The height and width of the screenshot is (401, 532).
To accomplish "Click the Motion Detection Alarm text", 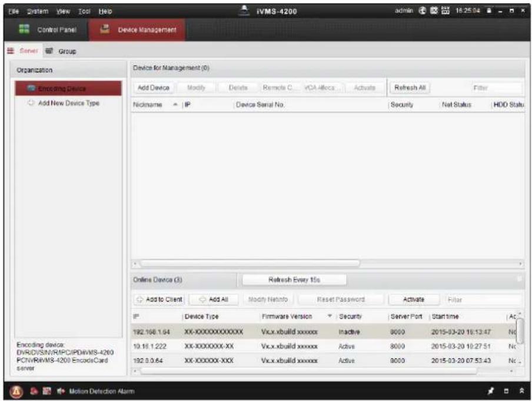I will coord(102,392).
